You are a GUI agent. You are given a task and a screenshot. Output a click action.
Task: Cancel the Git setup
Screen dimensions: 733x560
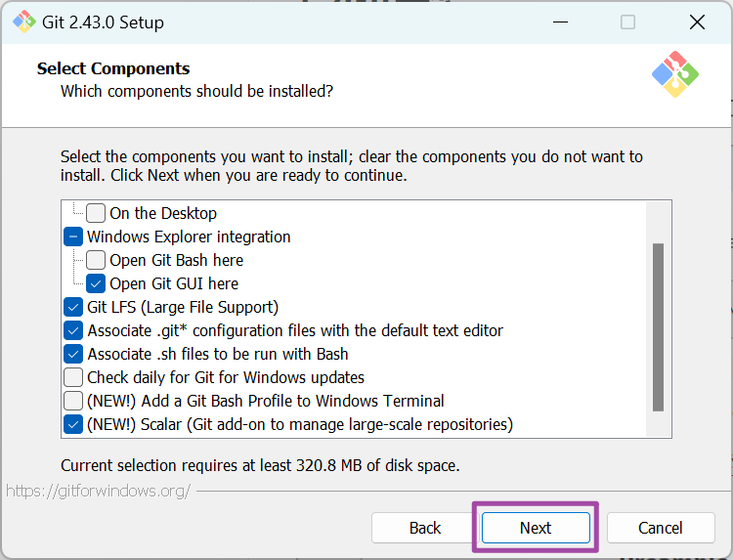click(661, 528)
